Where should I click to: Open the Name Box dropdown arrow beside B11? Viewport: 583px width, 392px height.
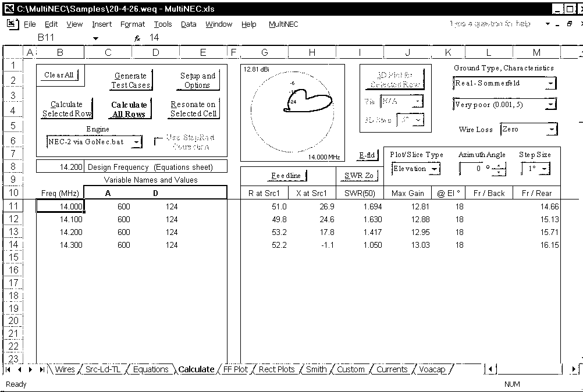[x=95, y=38]
